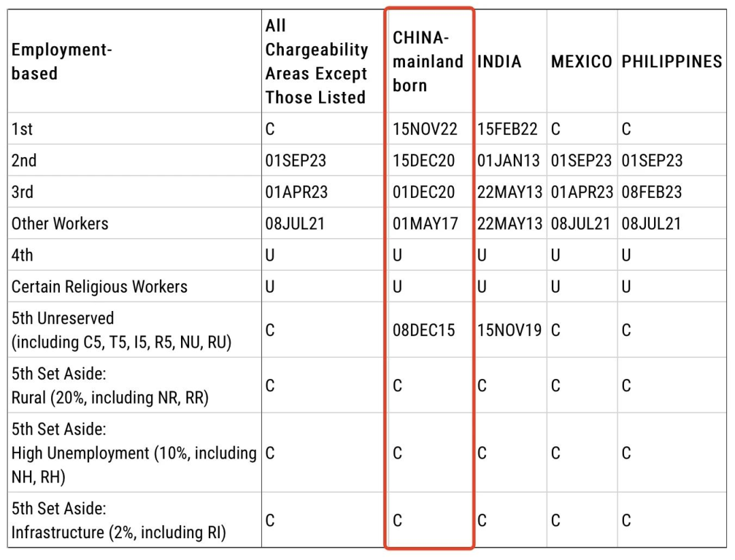Click the MEXICO column header
Viewport: 735px width, 560px height.
(581, 61)
